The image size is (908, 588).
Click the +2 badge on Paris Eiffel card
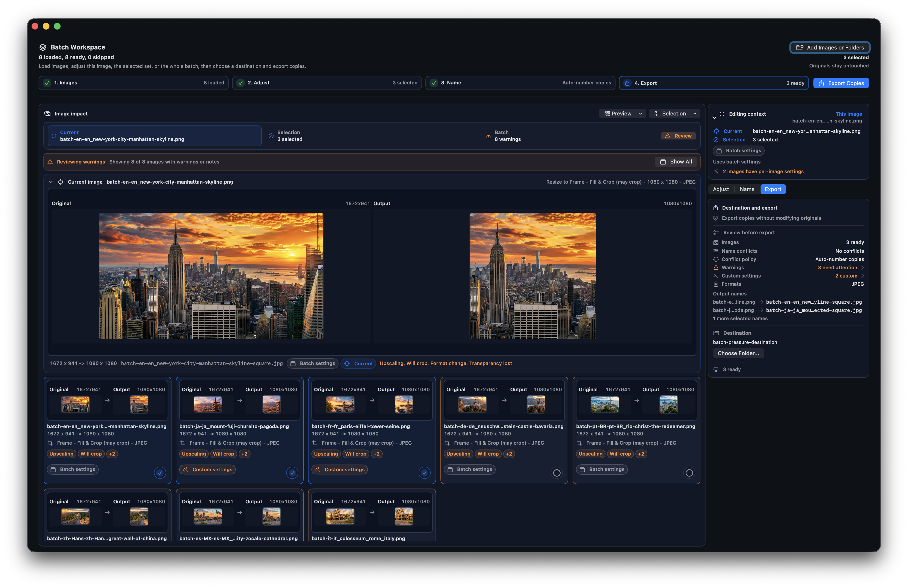(376, 454)
